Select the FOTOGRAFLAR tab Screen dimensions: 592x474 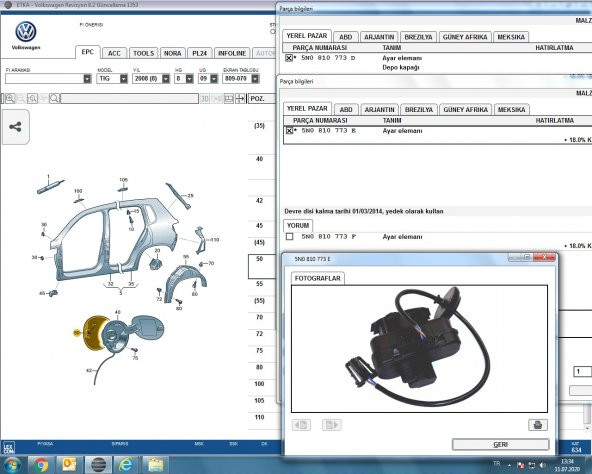[x=318, y=278]
